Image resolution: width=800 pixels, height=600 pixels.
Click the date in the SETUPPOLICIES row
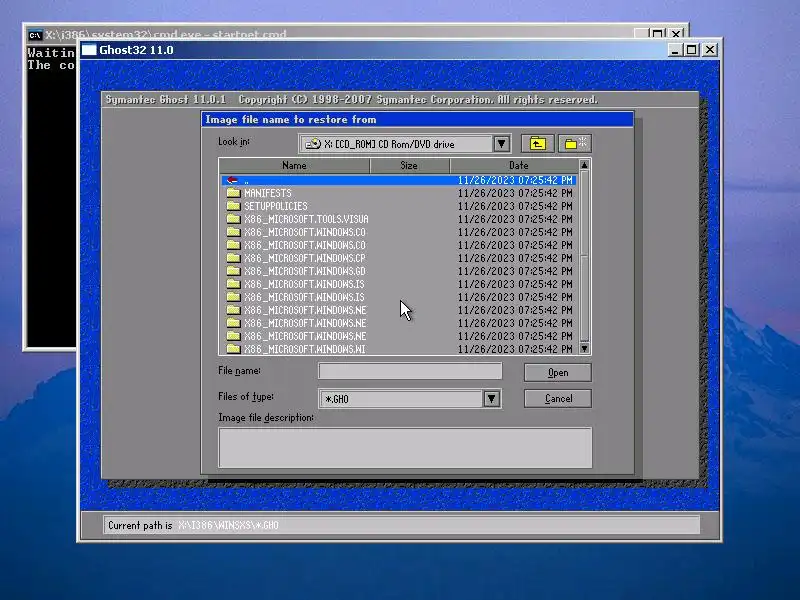tap(515, 206)
